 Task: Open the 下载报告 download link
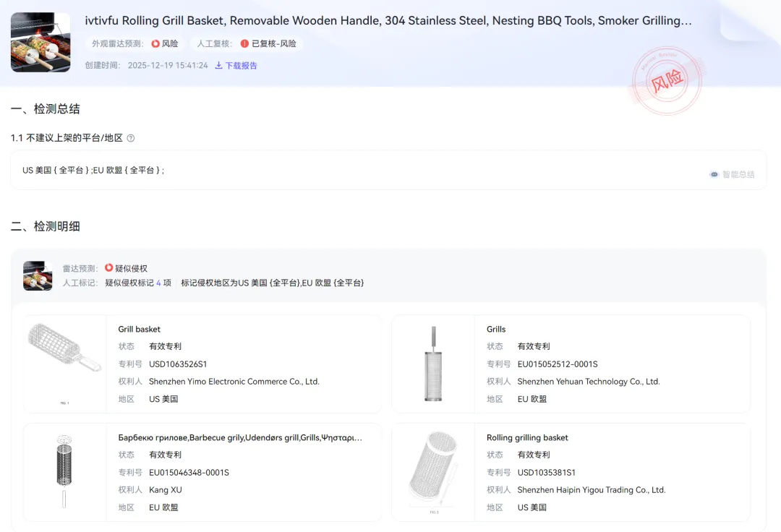[x=241, y=66]
